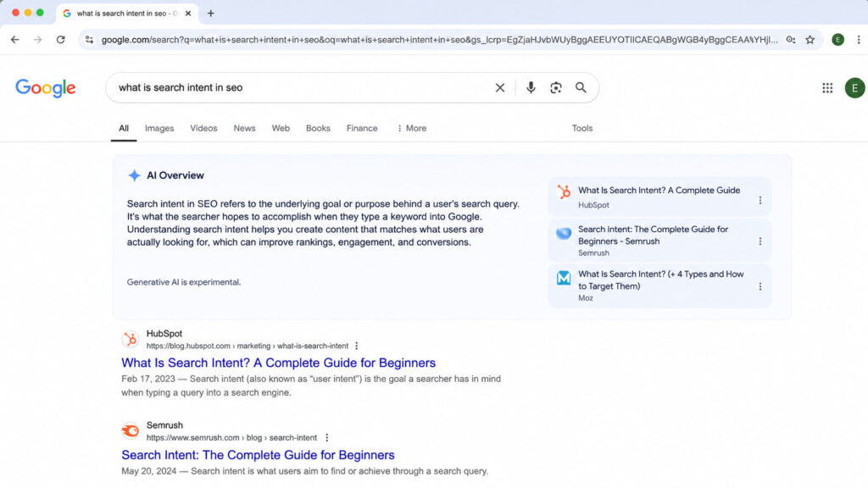Click the AI Overview summary paragraph
The image size is (868, 488).
(x=323, y=223)
